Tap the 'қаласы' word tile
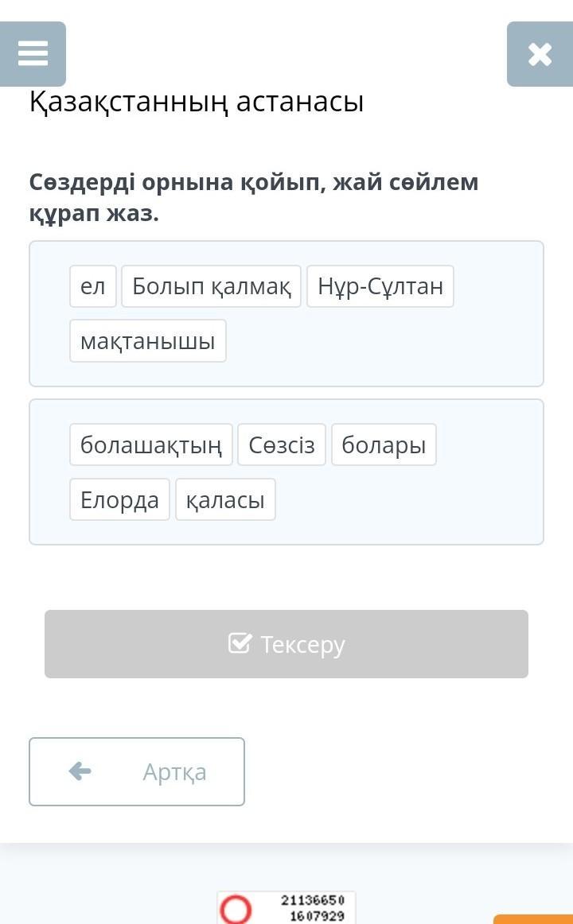The width and height of the screenshot is (573, 924). (x=225, y=499)
